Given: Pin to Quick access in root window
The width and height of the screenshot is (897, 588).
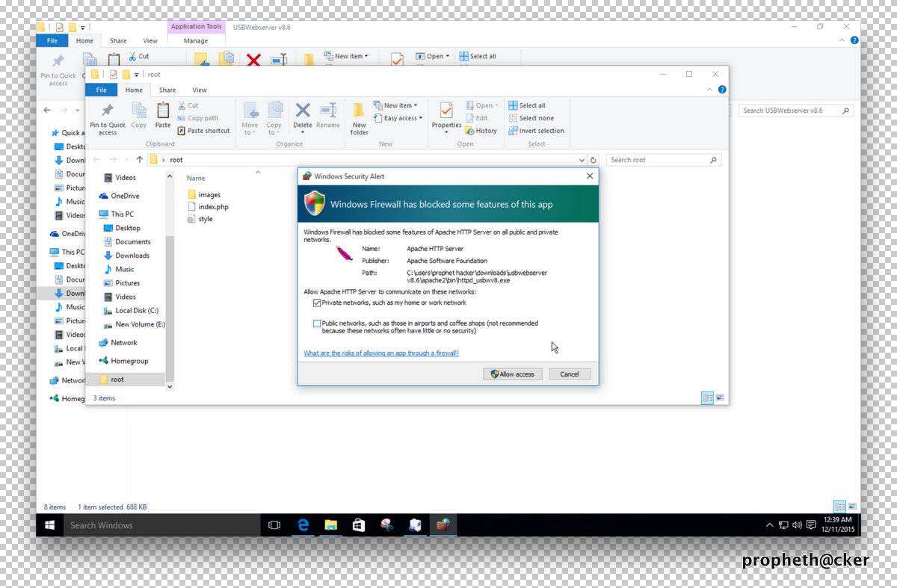Looking at the screenshot, I should [x=108, y=118].
